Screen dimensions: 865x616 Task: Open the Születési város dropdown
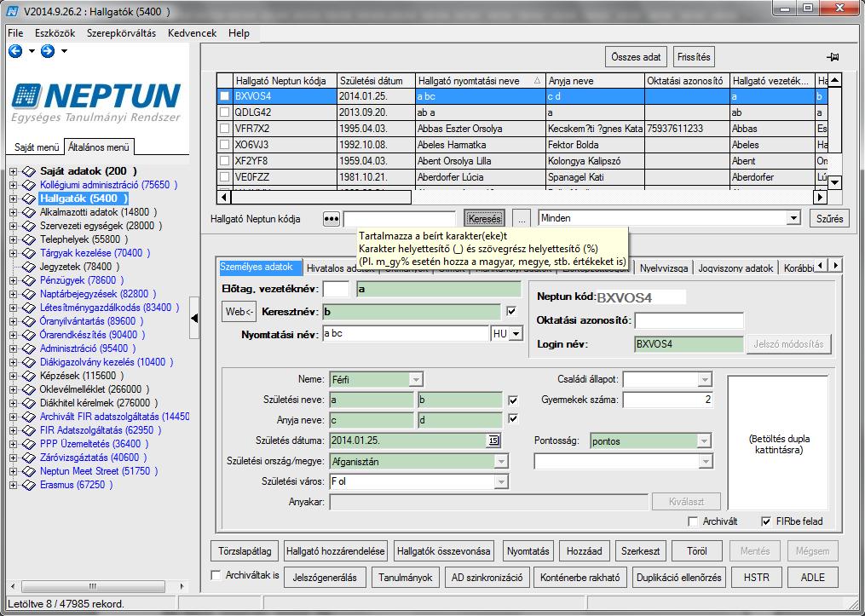501,481
